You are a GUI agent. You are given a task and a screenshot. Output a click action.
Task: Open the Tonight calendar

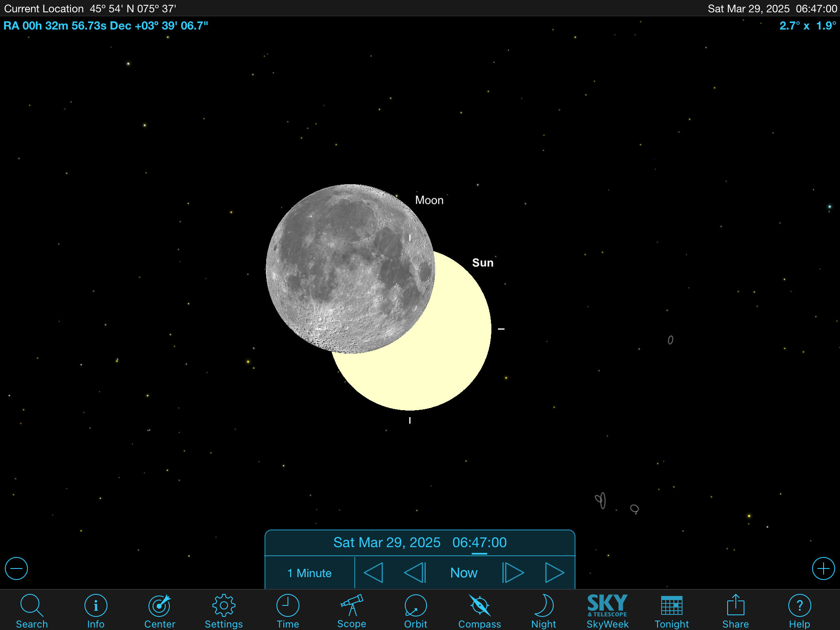point(671,610)
